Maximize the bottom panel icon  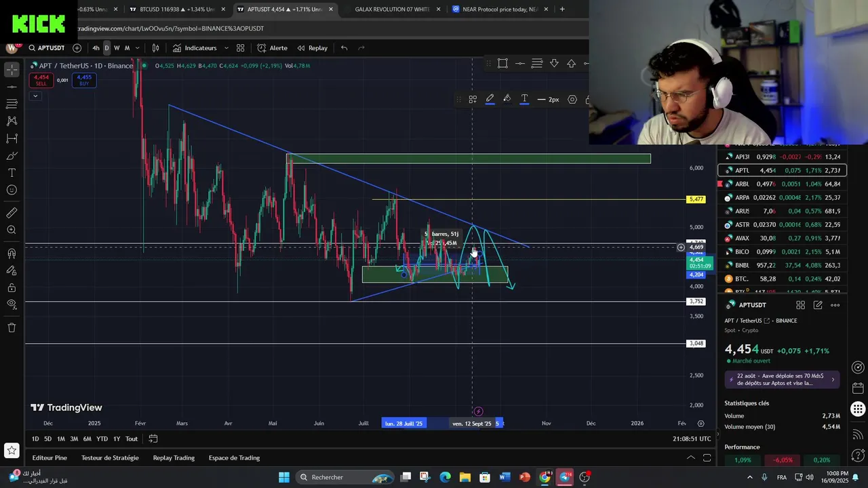[707, 458]
